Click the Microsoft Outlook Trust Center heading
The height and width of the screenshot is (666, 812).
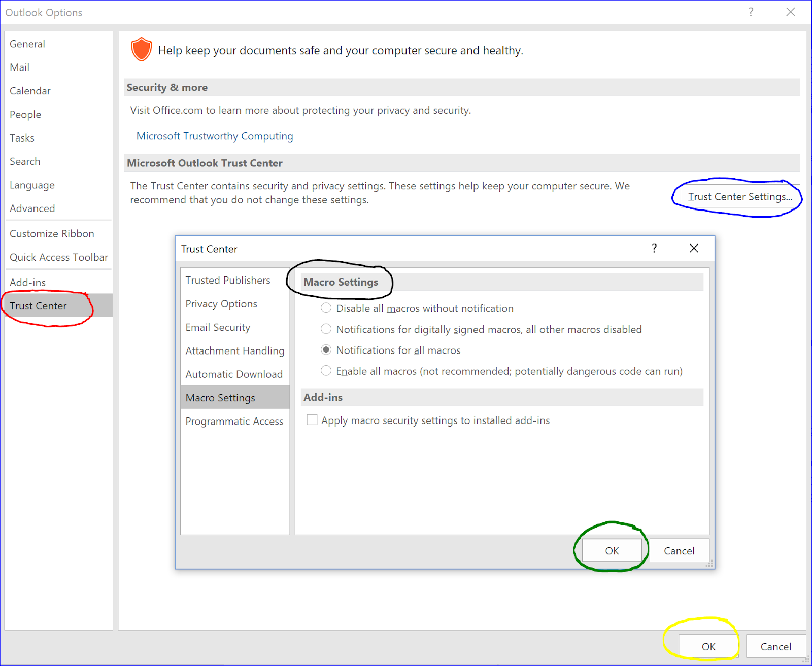pyautogui.click(x=205, y=163)
